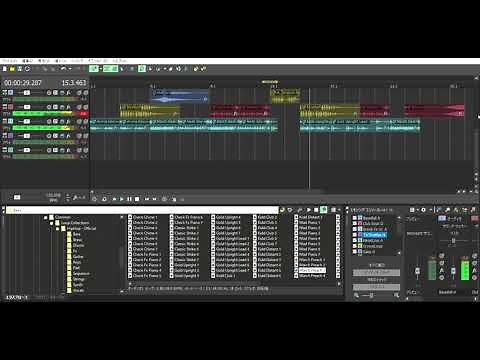Screen dimensions: 480x360
Task: Click the Play button in transport
Action: (x=122, y=199)
